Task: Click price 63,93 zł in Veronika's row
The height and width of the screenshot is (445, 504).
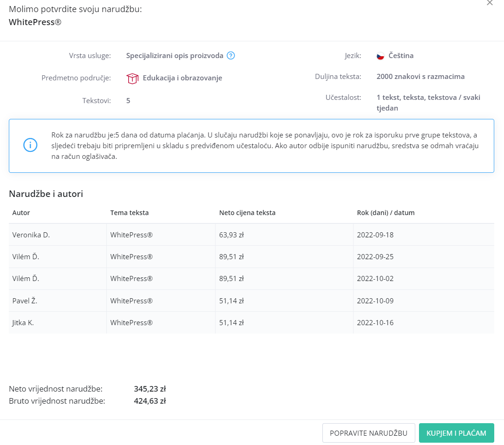Action: tap(231, 235)
